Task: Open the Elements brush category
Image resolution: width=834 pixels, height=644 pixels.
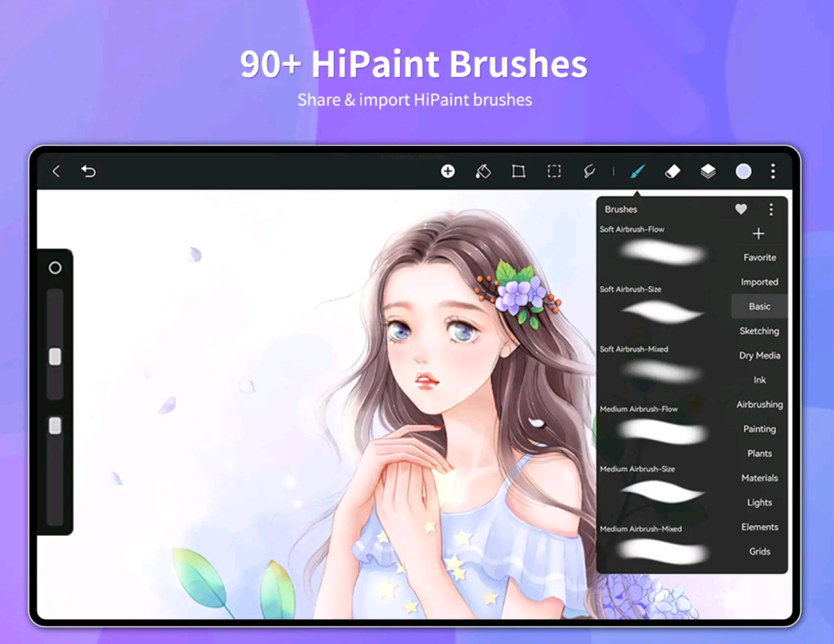Action: tap(760, 527)
